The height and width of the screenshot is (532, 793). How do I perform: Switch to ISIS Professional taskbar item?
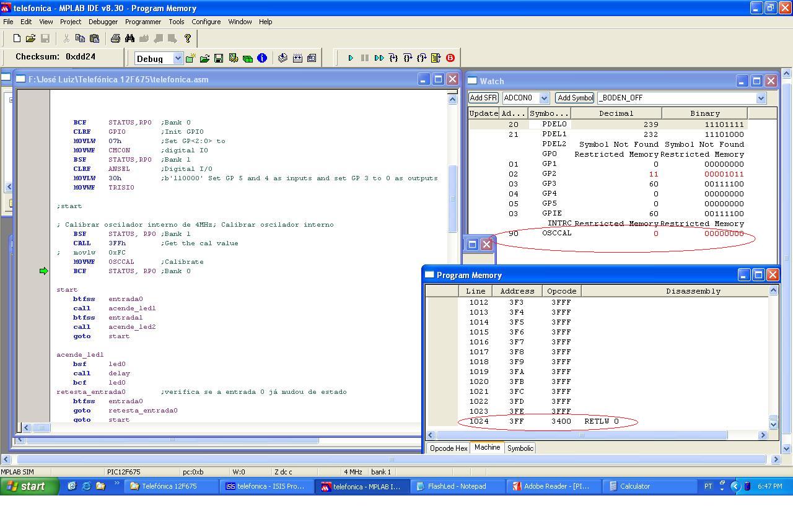pos(266,486)
